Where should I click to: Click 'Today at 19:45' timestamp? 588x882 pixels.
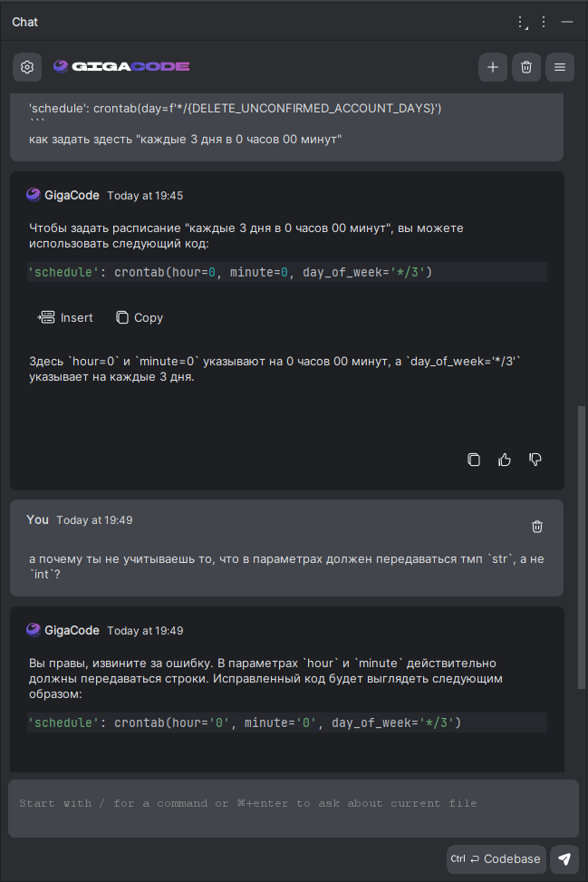[x=145, y=196]
